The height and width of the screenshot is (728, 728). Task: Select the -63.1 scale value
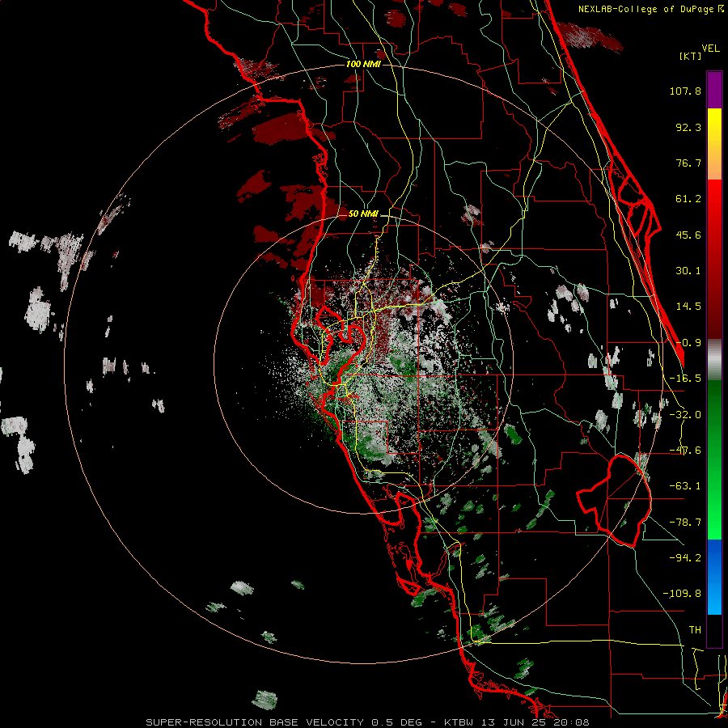click(685, 486)
